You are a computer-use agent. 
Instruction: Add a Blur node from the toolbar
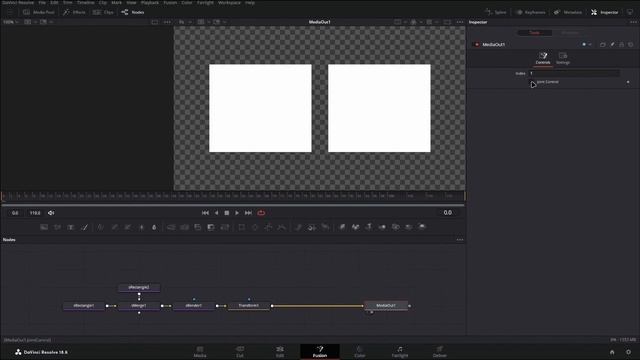pyautogui.click(x=154, y=227)
